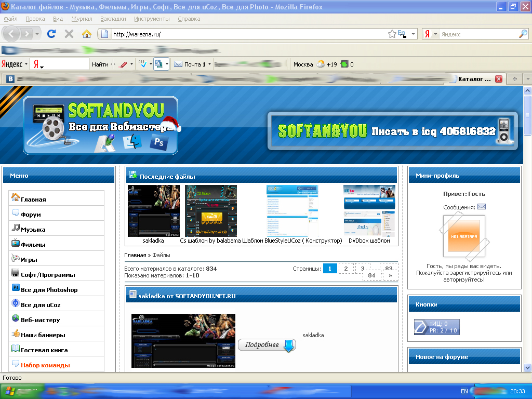Click the page scrollbar down arrow
The height and width of the screenshot is (399, 532).
(x=527, y=367)
